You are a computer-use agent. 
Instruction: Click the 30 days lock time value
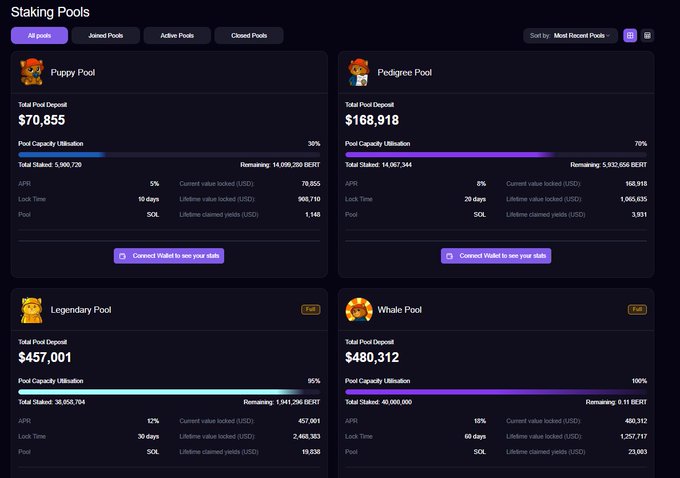[x=149, y=436]
